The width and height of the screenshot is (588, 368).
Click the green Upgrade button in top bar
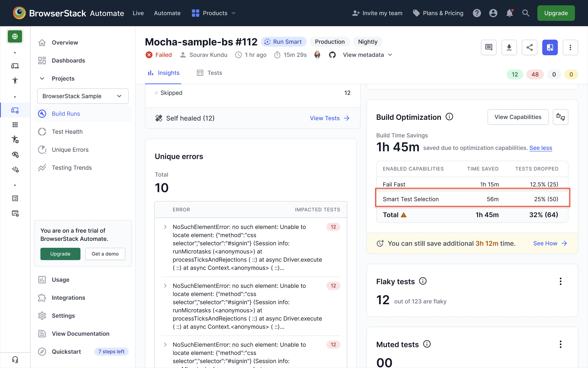(556, 13)
